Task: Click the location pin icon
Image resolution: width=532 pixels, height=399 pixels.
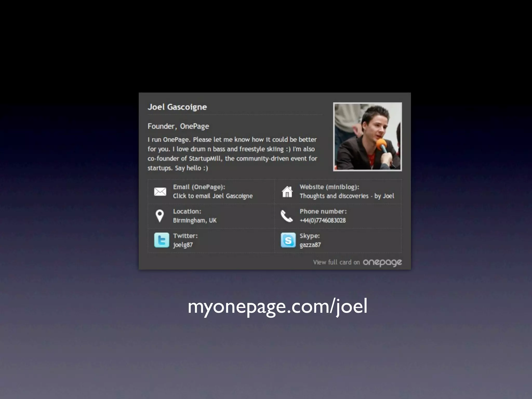Action: tap(159, 216)
